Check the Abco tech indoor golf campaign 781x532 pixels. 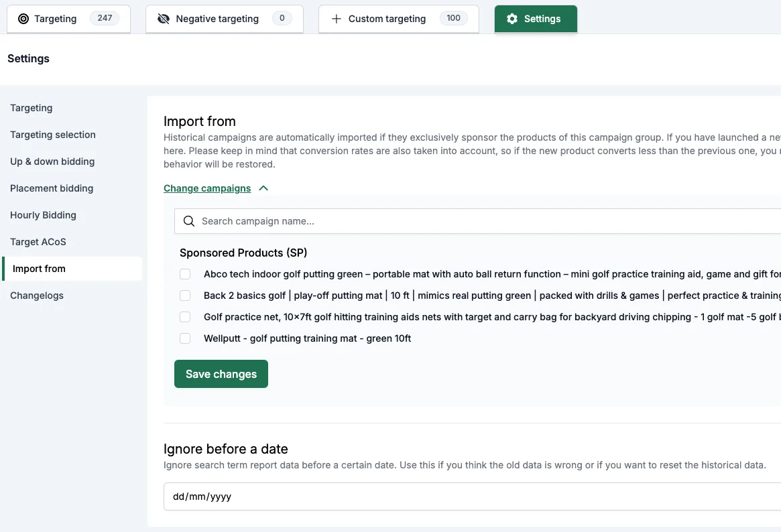185,274
